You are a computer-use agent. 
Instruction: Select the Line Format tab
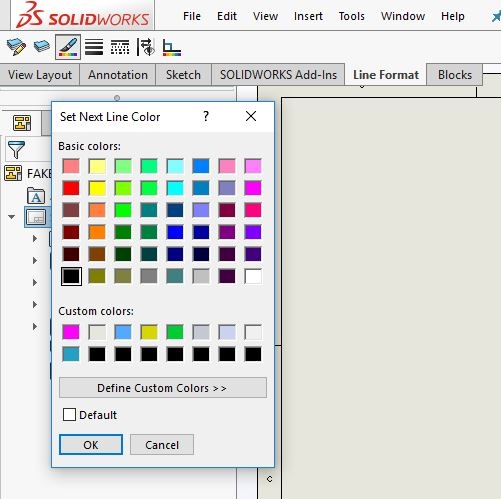pyautogui.click(x=386, y=75)
